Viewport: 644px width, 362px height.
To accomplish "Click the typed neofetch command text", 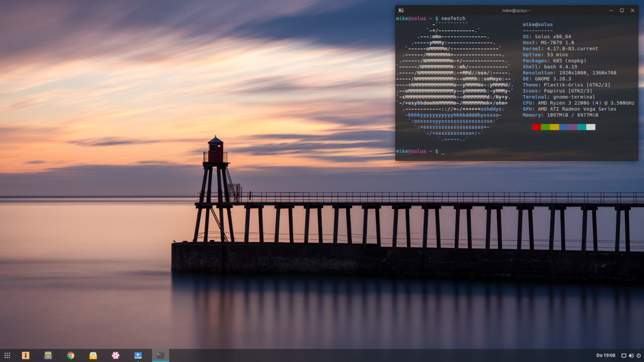I will 453,19.
